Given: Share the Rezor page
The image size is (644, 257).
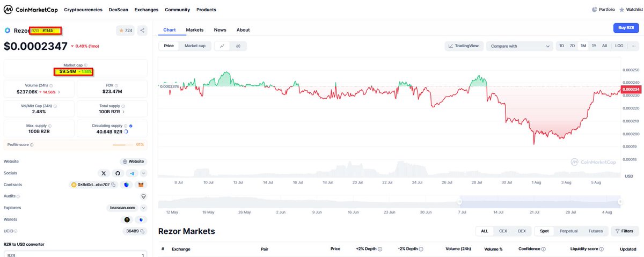Looking at the screenshot, I should pyautogui.click(x=142, y=31).
